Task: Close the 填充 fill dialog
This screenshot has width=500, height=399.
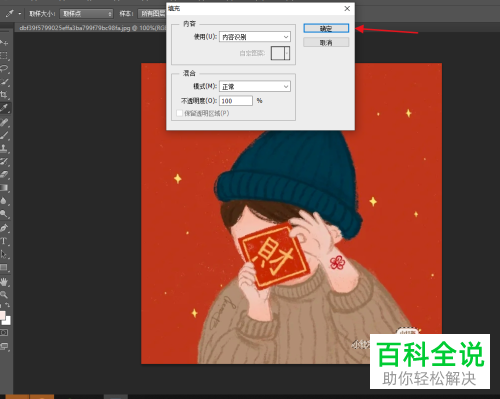Action: [347, 9]
